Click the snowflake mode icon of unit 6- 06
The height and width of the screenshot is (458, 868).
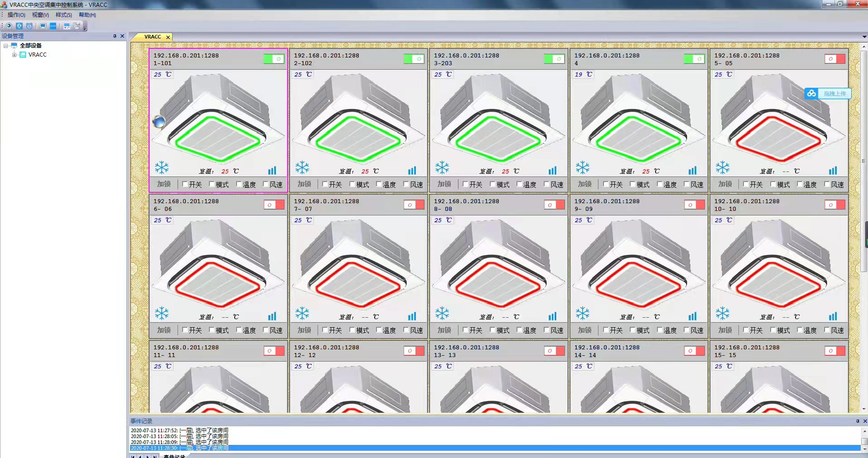coord(162,313)
